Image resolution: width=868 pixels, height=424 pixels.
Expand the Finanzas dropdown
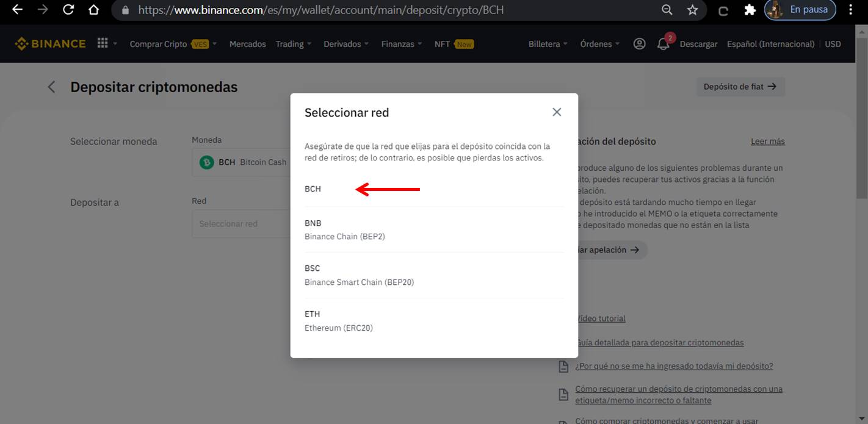pos(402,44)
